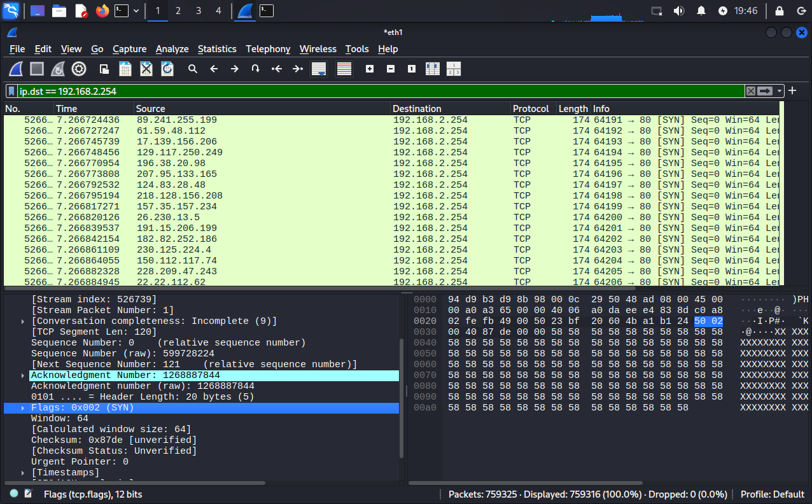
Task: Sort packets by Time column header
Action: coord(94,109)
